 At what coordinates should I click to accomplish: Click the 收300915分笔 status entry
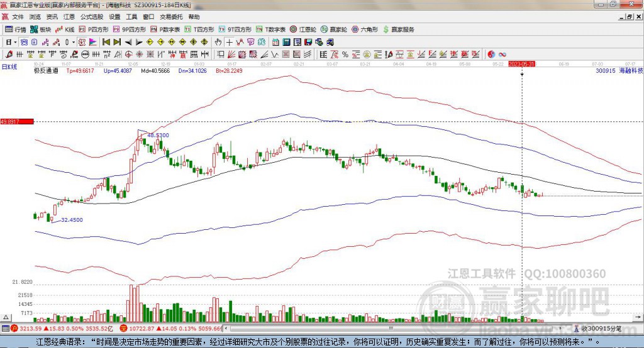point(598,329)
